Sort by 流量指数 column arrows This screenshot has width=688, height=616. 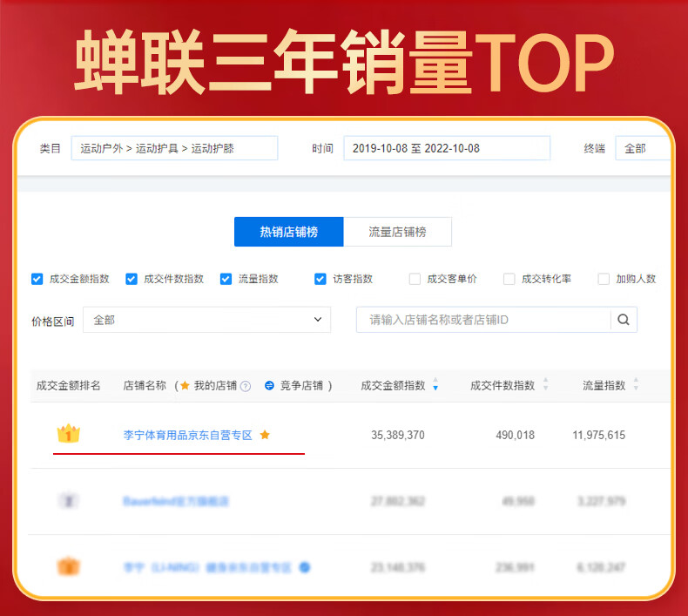click(x=636, y=384)
